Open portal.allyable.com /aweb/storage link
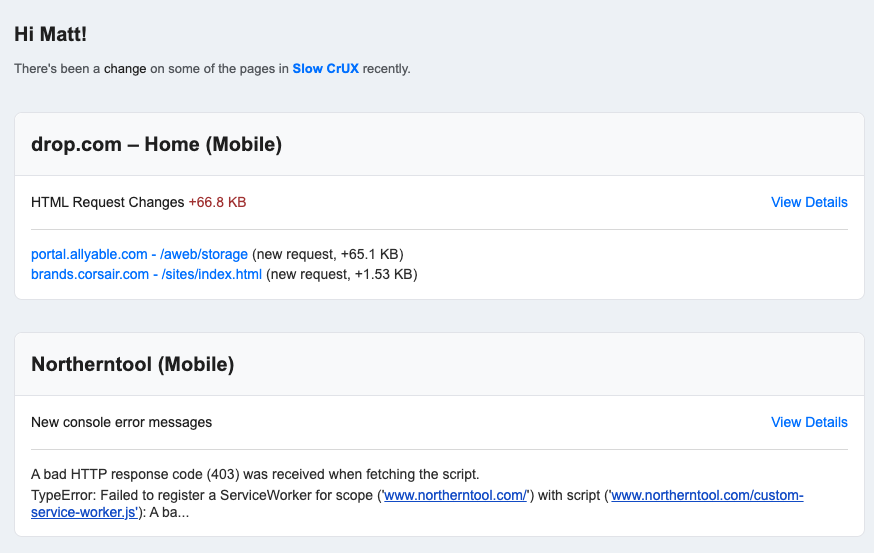 pyautogui.click(x=139, y=254)
